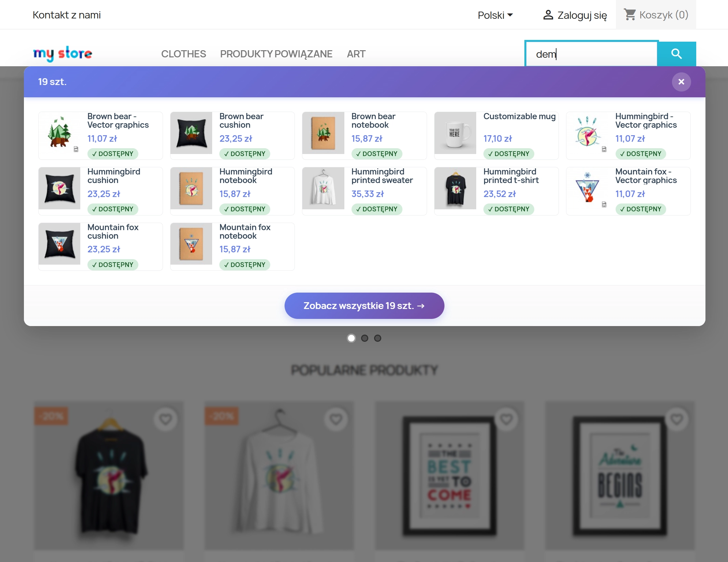Toggle the heart on the white long-sleeve shirt
Viewport: 728px width, 562px height.
[336, 419]
